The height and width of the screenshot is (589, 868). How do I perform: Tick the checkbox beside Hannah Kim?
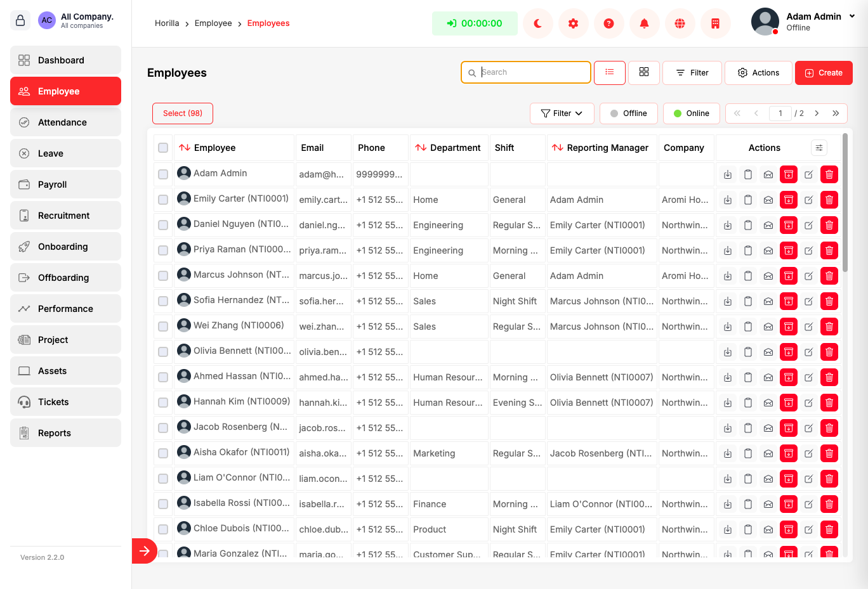pos(163,403)
